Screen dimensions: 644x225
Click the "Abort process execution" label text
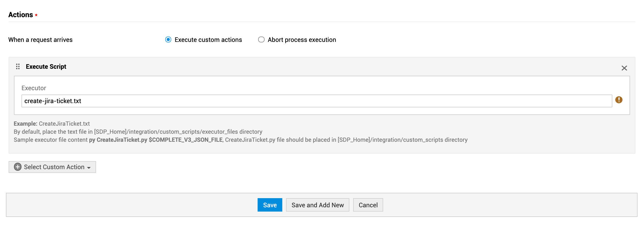302,40
